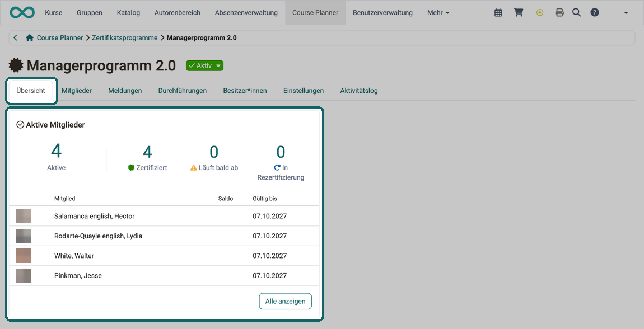Click the name 'Rodarte-Quayle english, Lydia'
The image size is (644, 329).
pos(99,236)
